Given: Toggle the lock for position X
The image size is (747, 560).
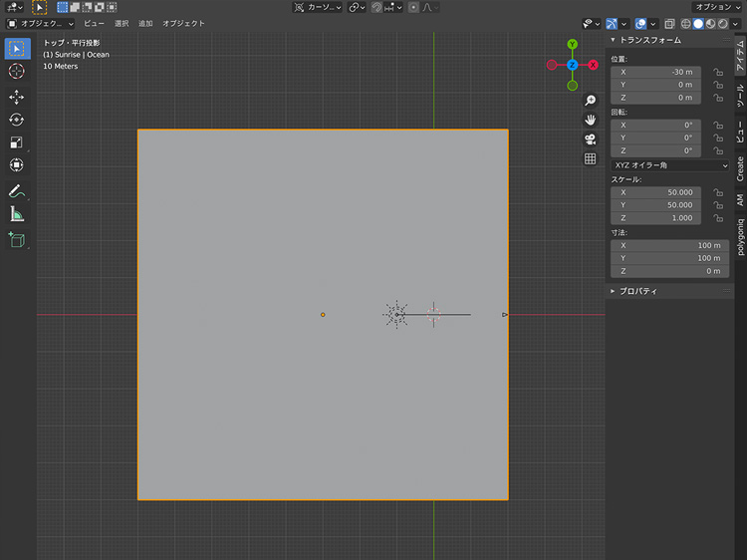Looking at the screenshot, I should [717, 72].
